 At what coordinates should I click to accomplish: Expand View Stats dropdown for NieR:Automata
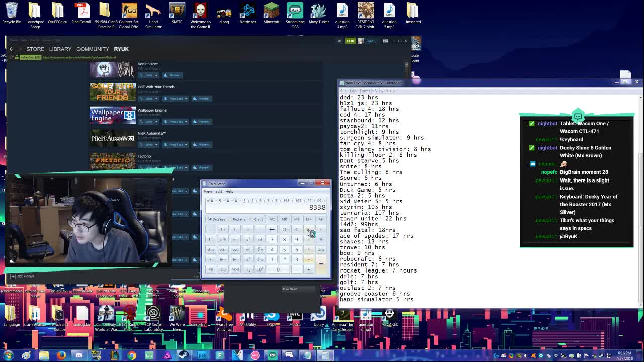[176, 145]
